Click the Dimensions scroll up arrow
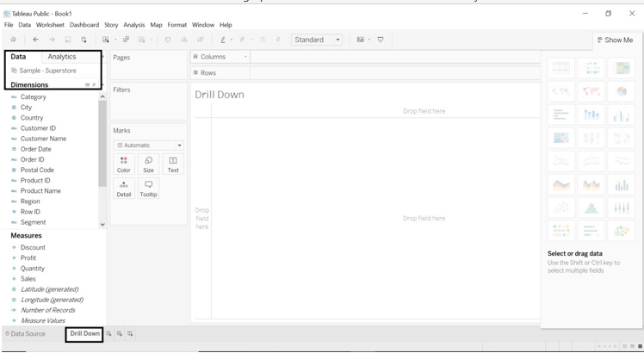The image size is (644, 353). (102, 96)
